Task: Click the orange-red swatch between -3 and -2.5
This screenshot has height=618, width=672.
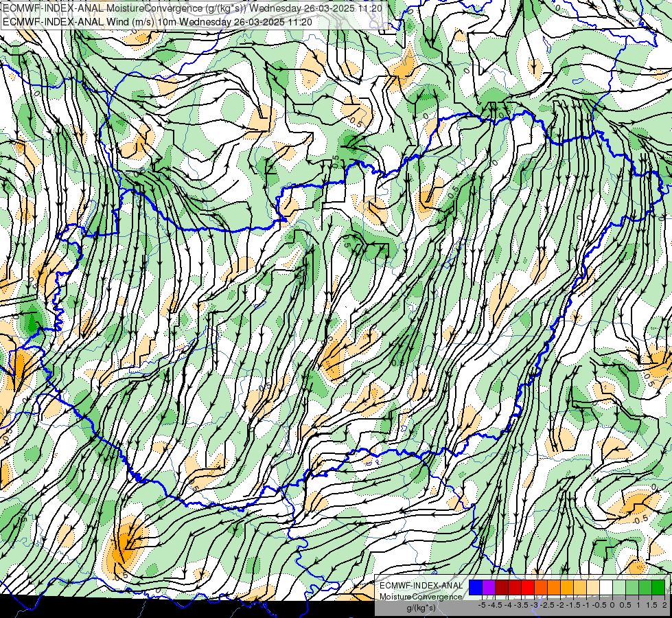Action: pyautogui.click(x=541, y=587)
